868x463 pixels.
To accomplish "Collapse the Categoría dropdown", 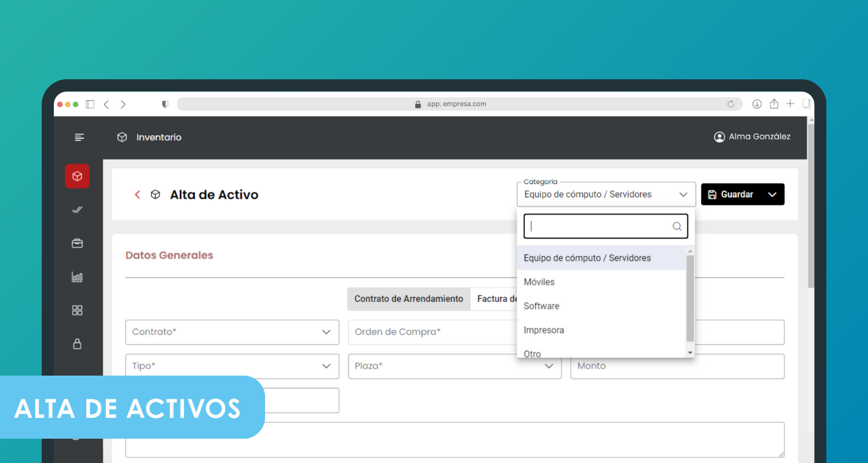I will [683, 194].
